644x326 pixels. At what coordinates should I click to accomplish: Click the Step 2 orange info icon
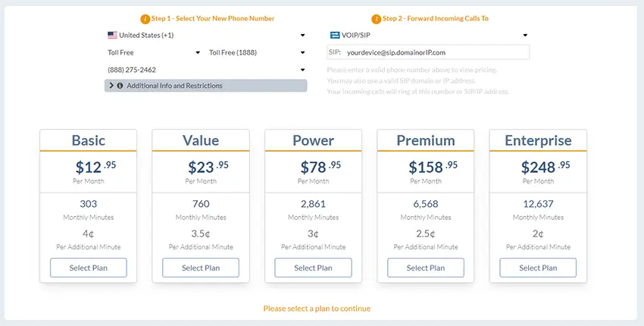(377, 18)
